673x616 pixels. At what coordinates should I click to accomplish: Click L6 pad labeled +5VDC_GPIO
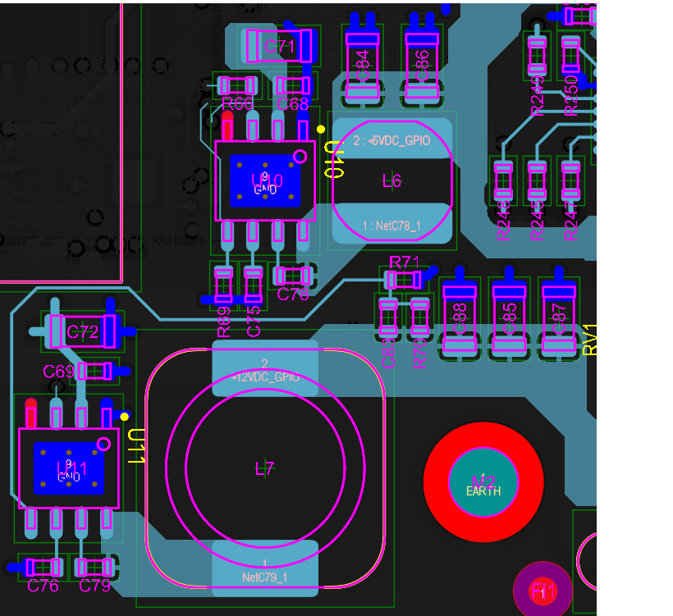pos(391,139)
